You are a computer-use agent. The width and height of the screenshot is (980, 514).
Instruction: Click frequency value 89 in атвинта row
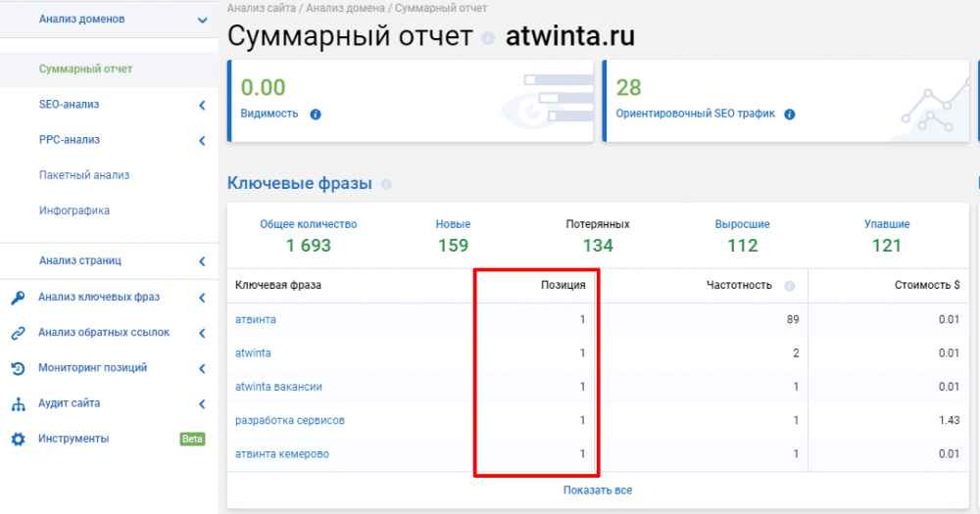(793, 319)
